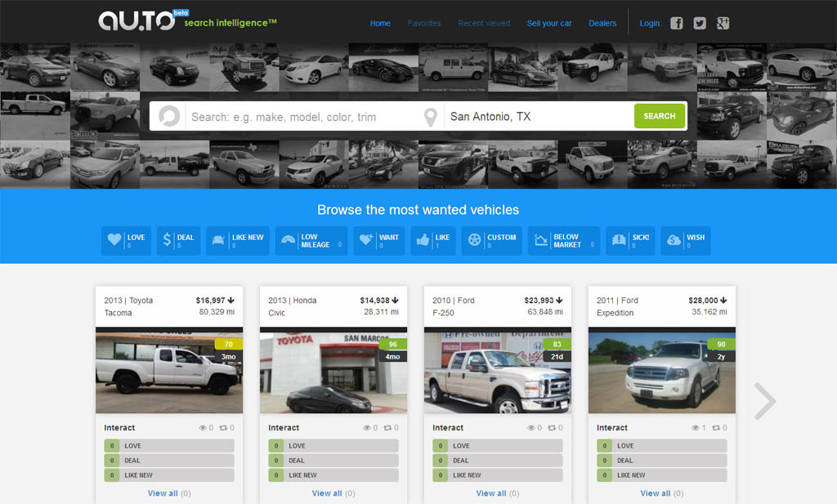Mark LIKE NEW on Toyota Tacoma
This screenshot has height=504, width=837.
point(169,475)
